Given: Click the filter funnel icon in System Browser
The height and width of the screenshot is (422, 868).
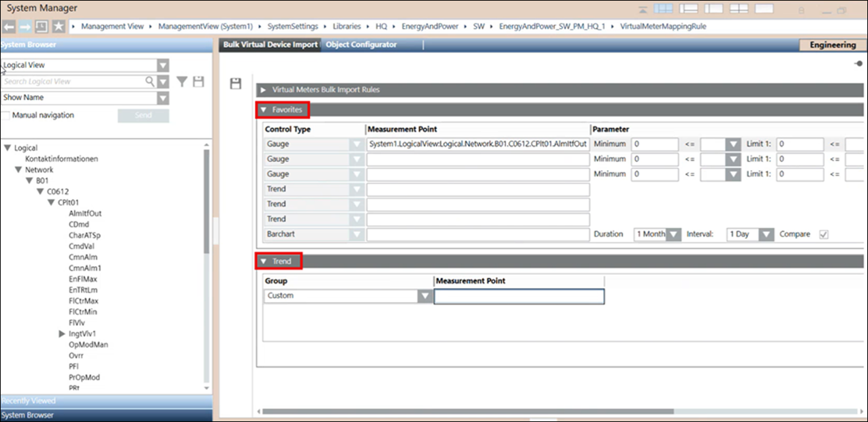Looking at the screenshot, I should click(182, 82).
